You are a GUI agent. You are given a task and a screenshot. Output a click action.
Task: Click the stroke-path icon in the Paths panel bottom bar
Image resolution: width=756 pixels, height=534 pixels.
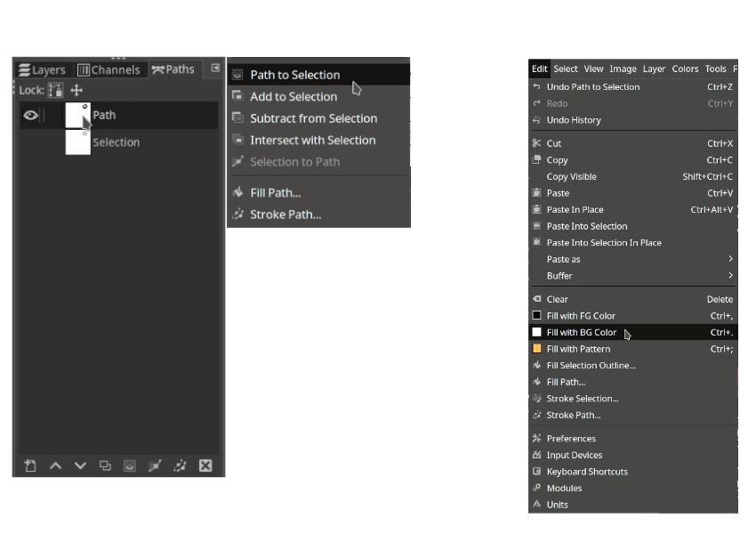[x=180, y=465]
